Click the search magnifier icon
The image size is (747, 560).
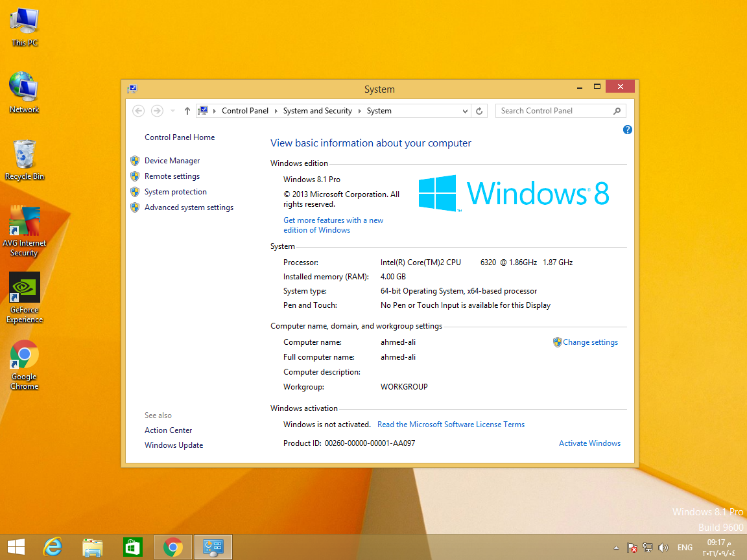click(x=617, y=111)
